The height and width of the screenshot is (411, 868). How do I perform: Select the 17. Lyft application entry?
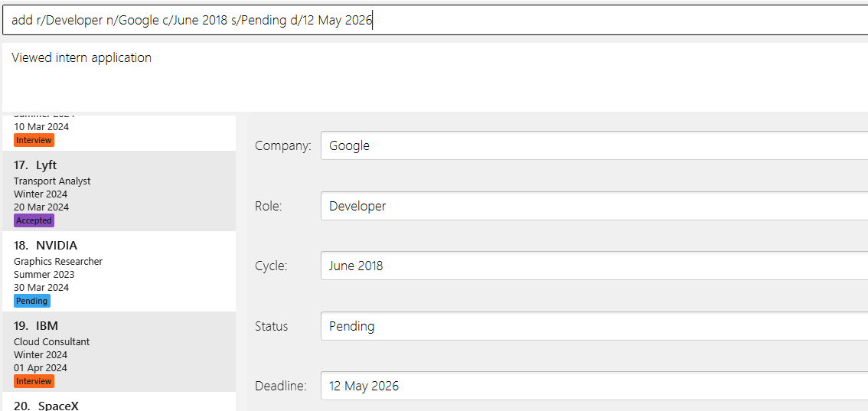(x=119, y=191)
